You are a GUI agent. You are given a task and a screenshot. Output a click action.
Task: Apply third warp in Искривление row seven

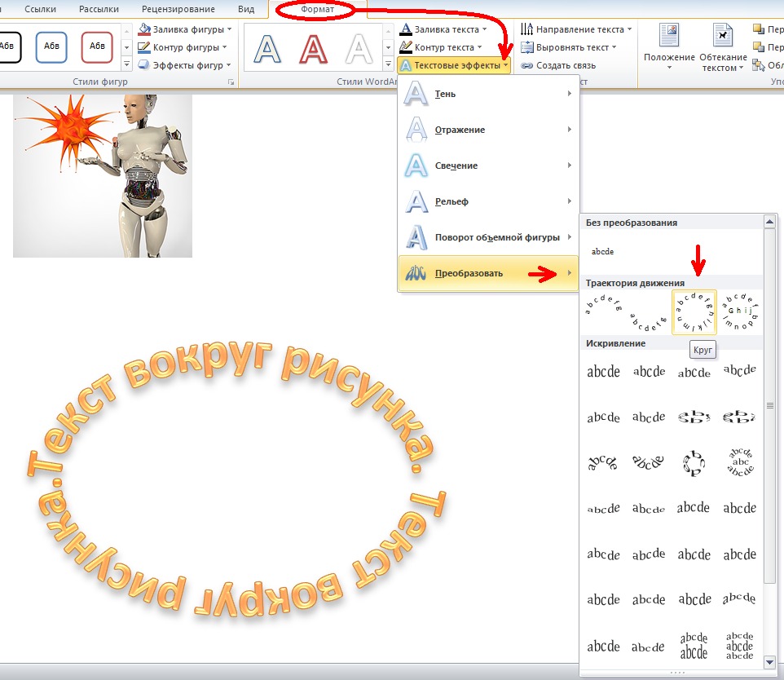(694, 646)
